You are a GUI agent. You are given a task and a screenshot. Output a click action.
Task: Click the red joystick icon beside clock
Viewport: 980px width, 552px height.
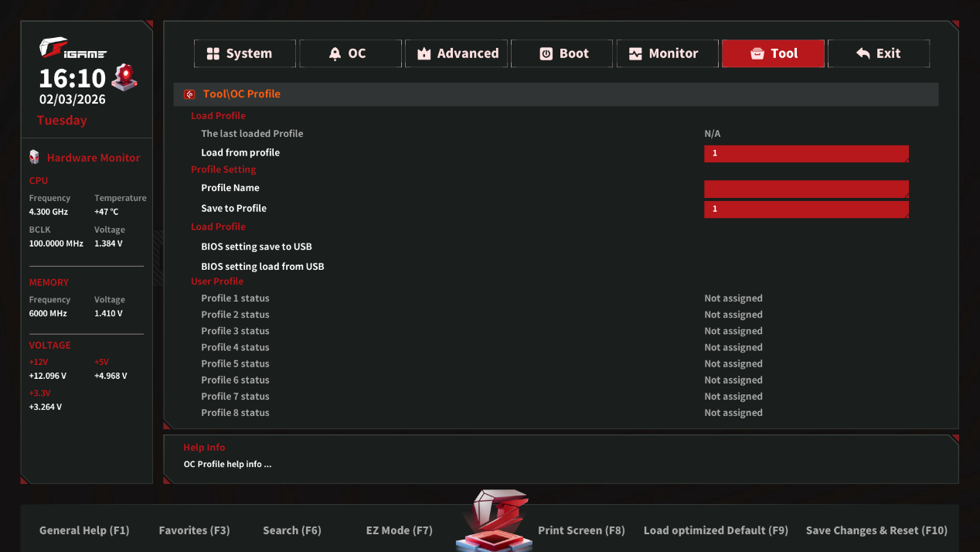click(124, 77)
